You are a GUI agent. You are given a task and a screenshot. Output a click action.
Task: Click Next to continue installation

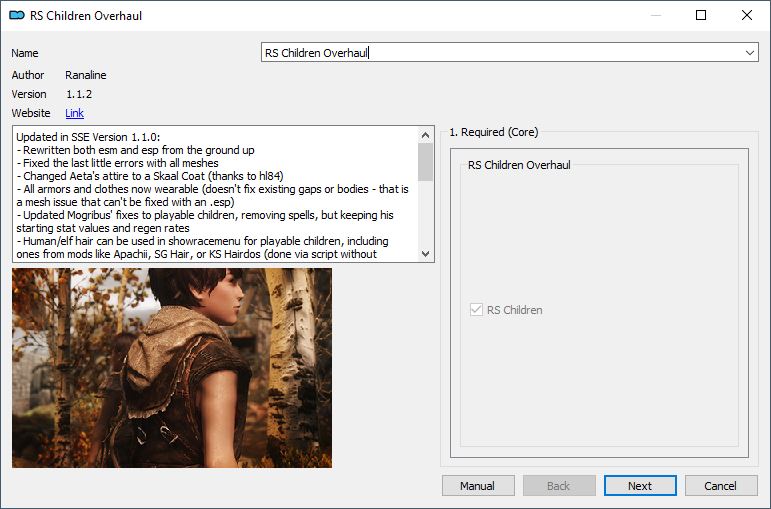[x=640, y=486]
